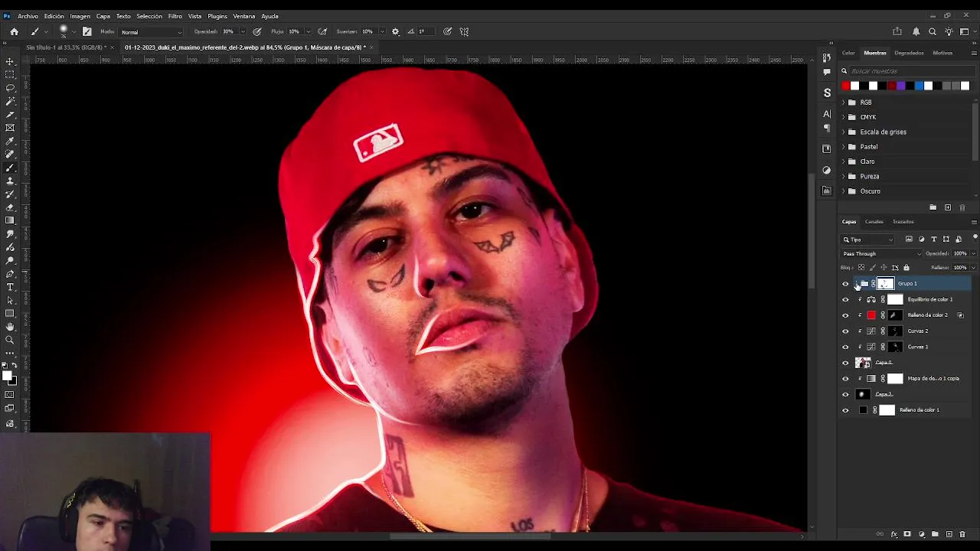The image size is (980, 551).
Task: Select the Lasso tool
Action: tap(10, 88)
